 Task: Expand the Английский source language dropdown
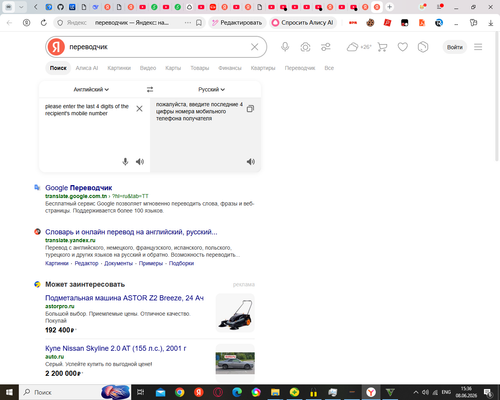tap(91, 89)
